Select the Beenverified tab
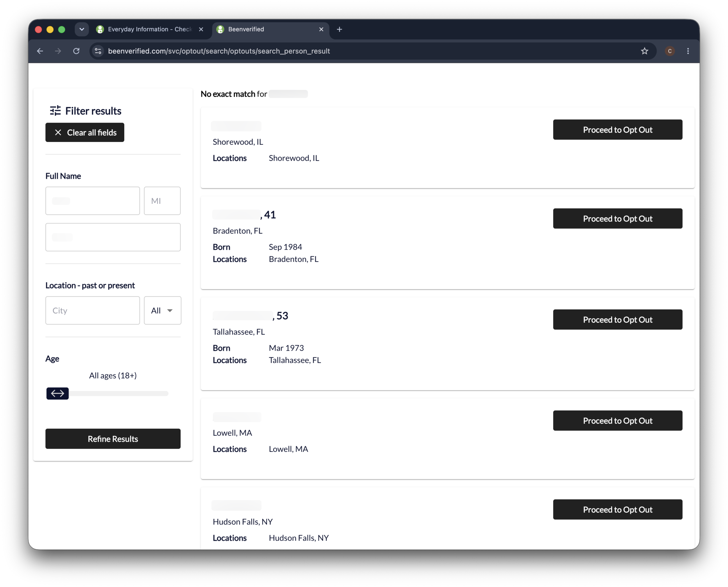This screenshot has width=728, height=587. 270,29
